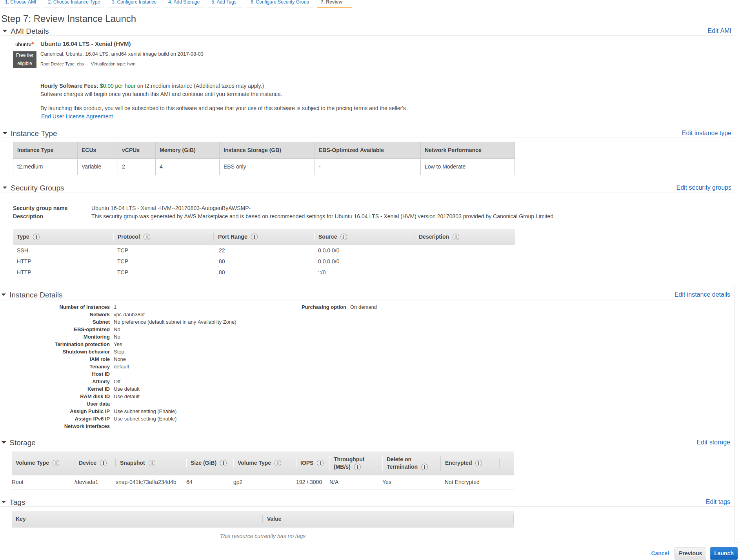The height and width of the screenshot is (560, 740).
Task: Collapse the Instance Details section
Action: pos(4,295)
